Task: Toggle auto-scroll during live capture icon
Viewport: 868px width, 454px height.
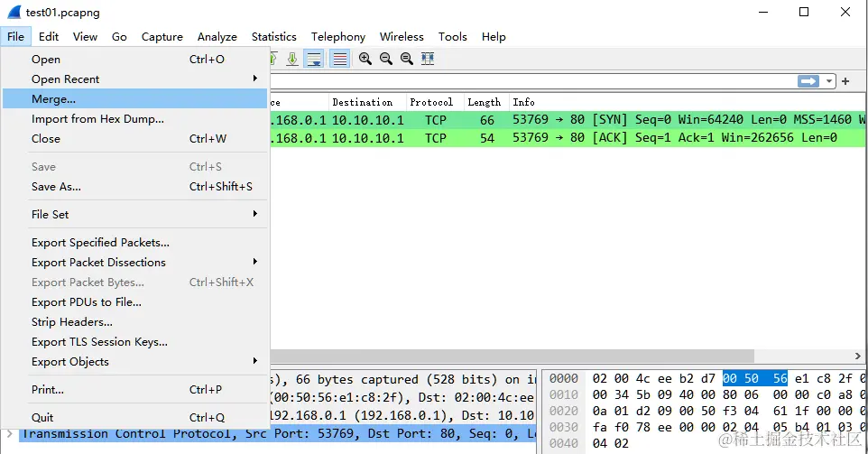Action: [314, 59]
